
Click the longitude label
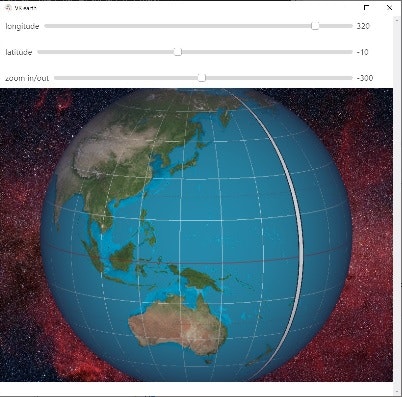[x=22, y=26]
